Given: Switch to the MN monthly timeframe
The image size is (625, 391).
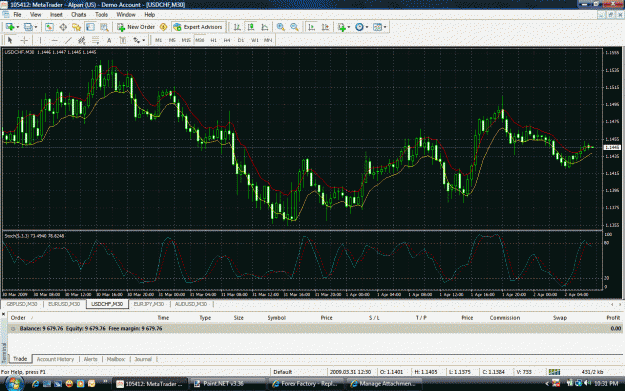Looking at the screenshot, I should pos(268,40).
